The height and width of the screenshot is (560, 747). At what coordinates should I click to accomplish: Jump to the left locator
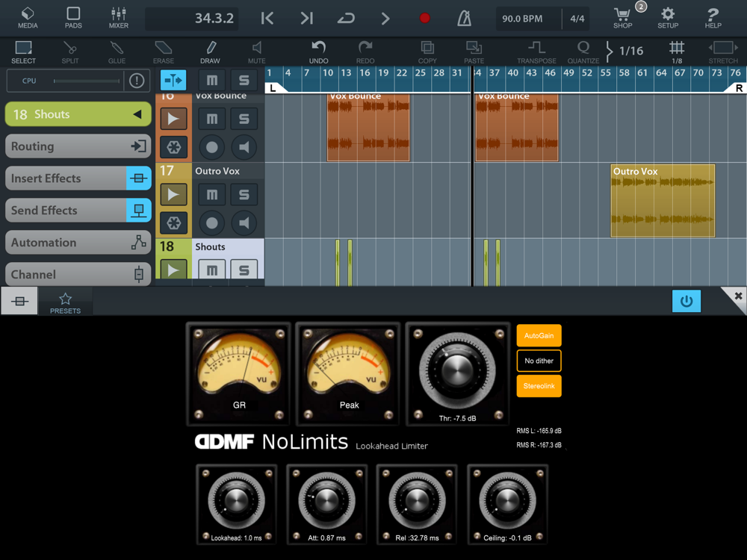pos(267,19)
